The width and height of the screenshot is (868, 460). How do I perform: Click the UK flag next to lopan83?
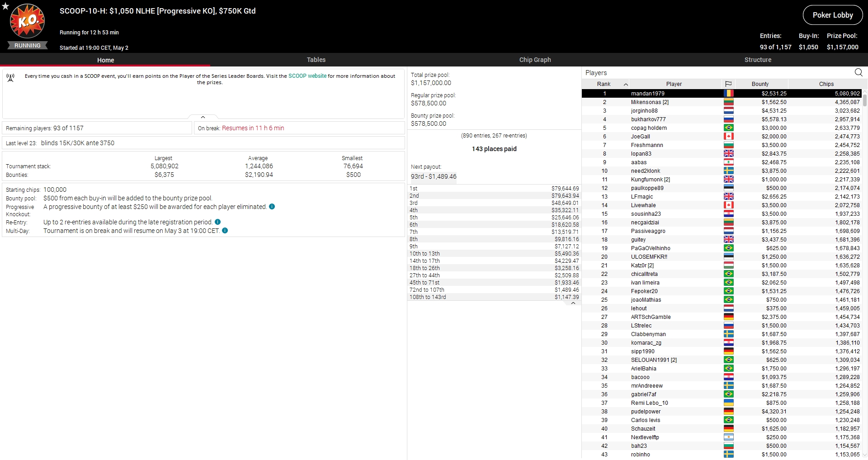(x=728, y=154)
